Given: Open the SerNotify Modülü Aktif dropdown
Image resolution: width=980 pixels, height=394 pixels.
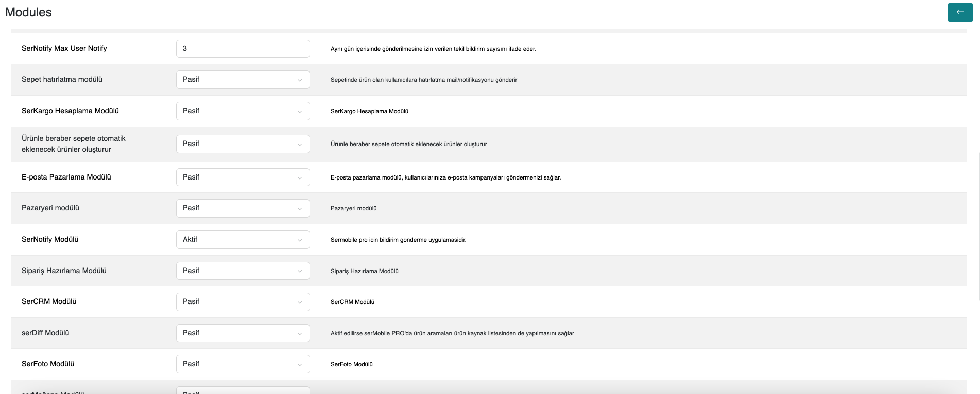Looking at the screenshot, I should tap(243, 240).
